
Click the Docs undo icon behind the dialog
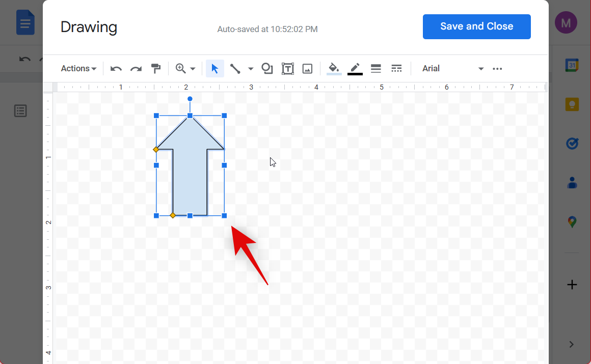pos(25,59)
